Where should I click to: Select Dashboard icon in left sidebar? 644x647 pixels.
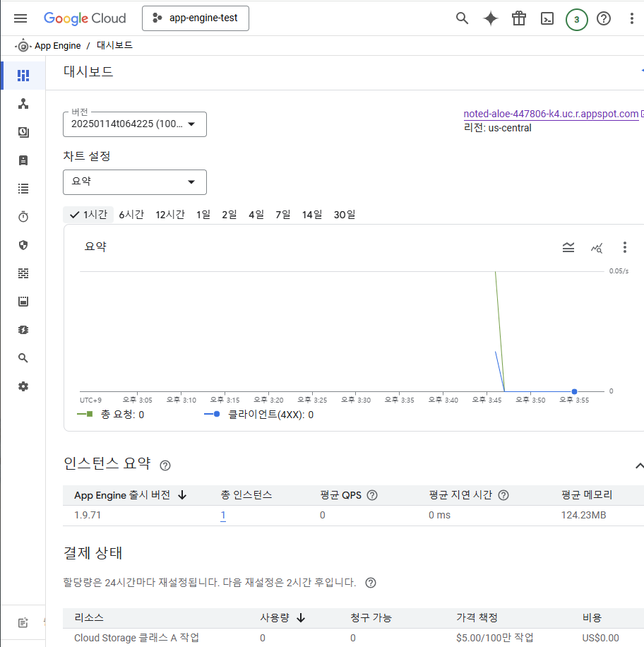[23, 76]
